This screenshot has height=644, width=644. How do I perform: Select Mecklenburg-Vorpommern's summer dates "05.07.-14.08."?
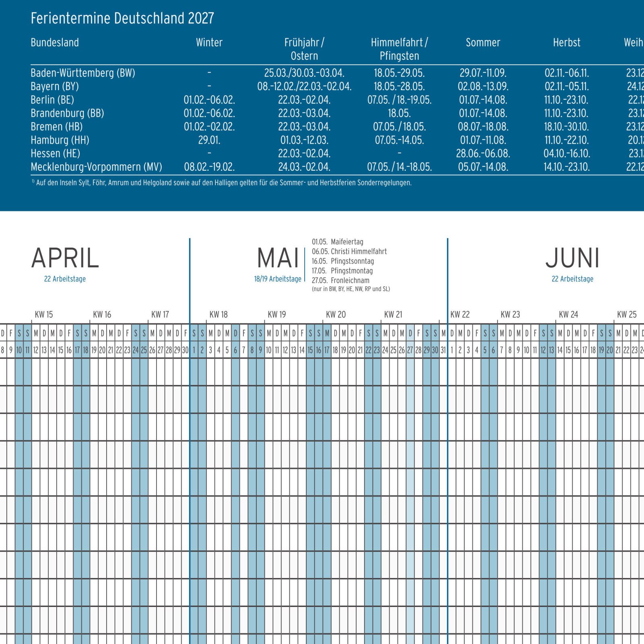tap(483, 167)
